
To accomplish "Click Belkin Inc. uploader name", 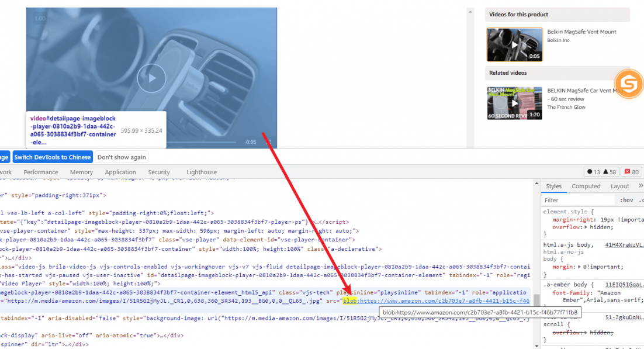I will pyautogui.click(x=559, y=40).
